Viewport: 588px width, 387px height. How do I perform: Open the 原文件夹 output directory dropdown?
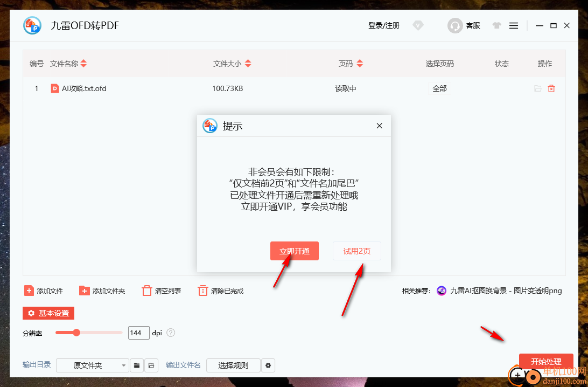point(93,365)
